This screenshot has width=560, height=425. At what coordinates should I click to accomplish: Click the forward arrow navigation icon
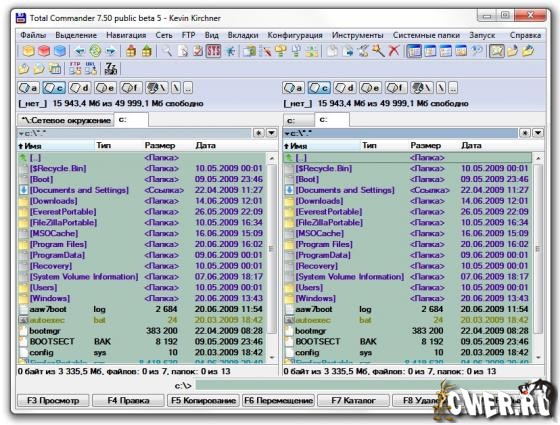[111, 51]
